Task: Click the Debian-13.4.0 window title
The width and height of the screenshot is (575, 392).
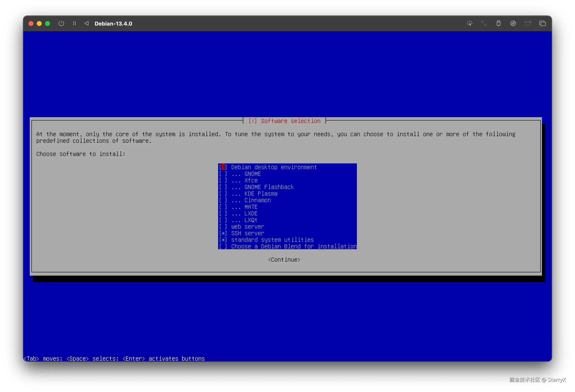Action: pos(113,24)
